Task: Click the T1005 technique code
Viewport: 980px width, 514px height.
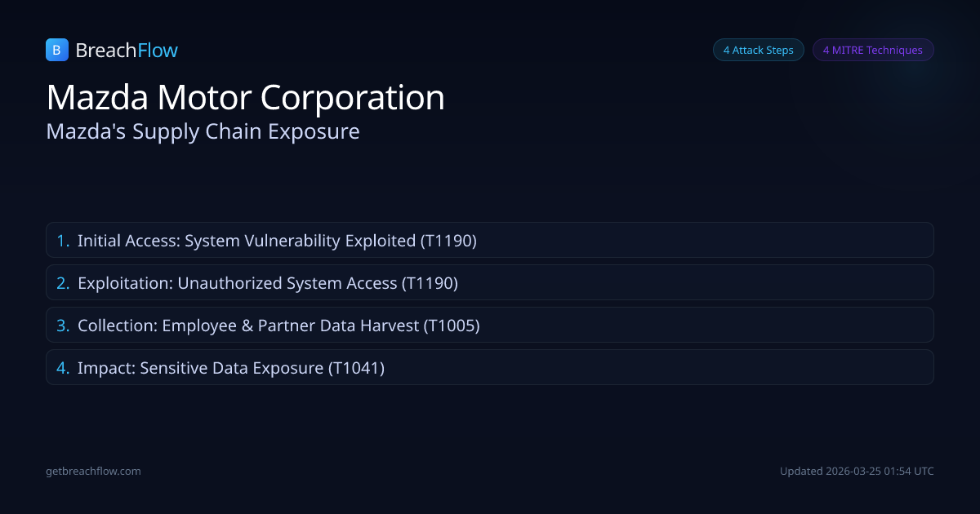Action: click(451, 326)
